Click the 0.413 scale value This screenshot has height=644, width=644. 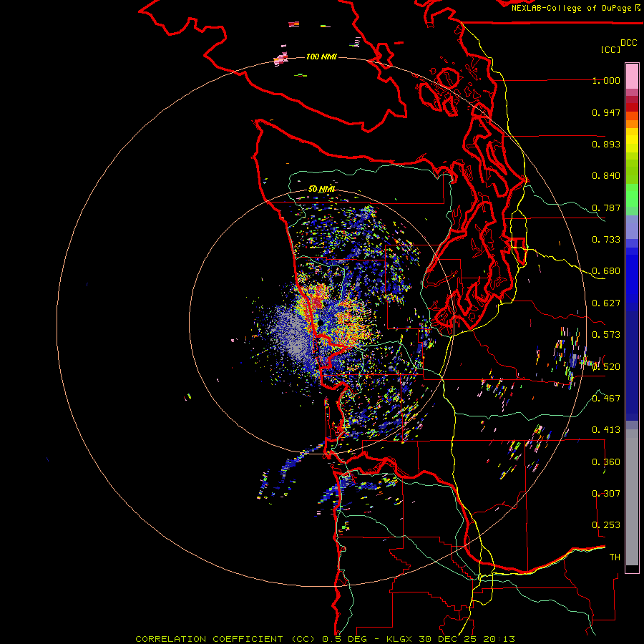tap(606, 430)
